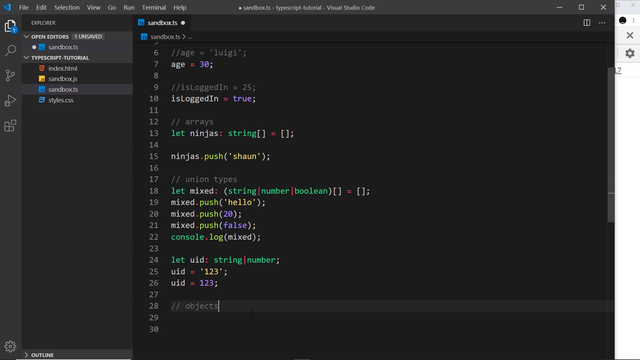Screen dimensions: 640x360
Task: Split the editor to the right
Action: click(x=587, y=23)
